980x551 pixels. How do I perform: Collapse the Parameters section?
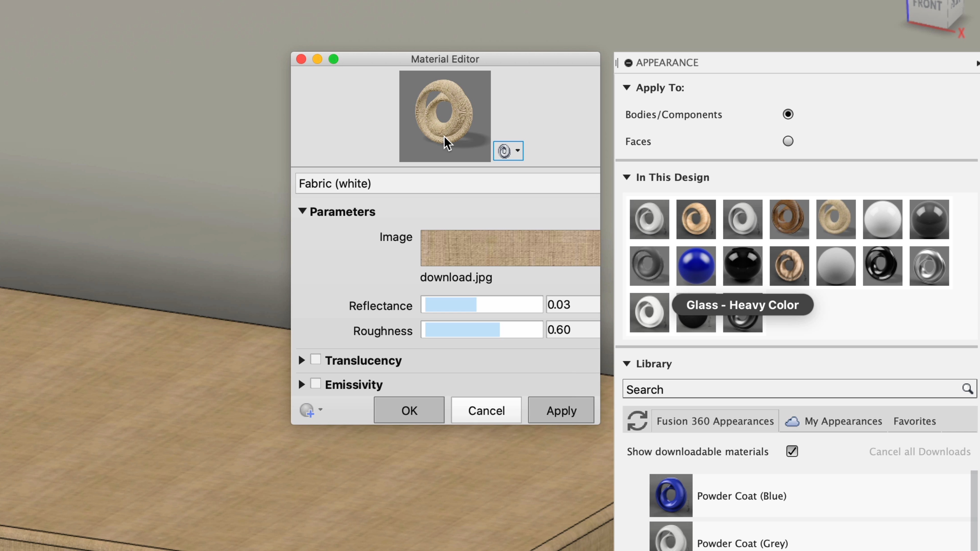(302, 211)
